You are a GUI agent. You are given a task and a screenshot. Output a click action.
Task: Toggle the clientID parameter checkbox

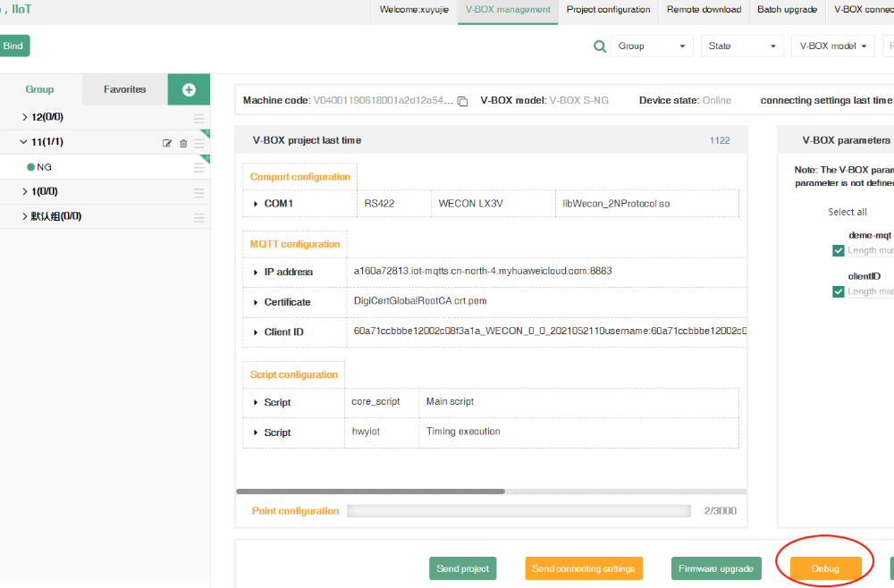(x=839, y=291)
